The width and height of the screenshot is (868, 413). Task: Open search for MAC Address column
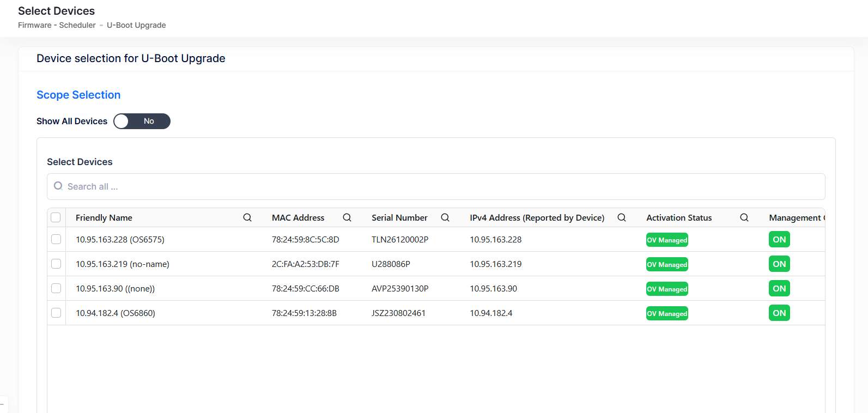click(347, 217)
